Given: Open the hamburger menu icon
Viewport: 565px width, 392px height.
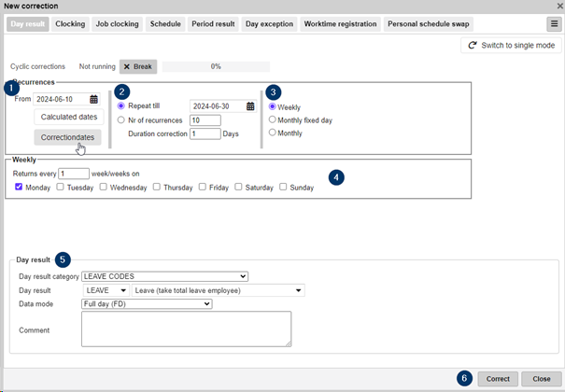Looking at the screenshot, I should point(554,24).
